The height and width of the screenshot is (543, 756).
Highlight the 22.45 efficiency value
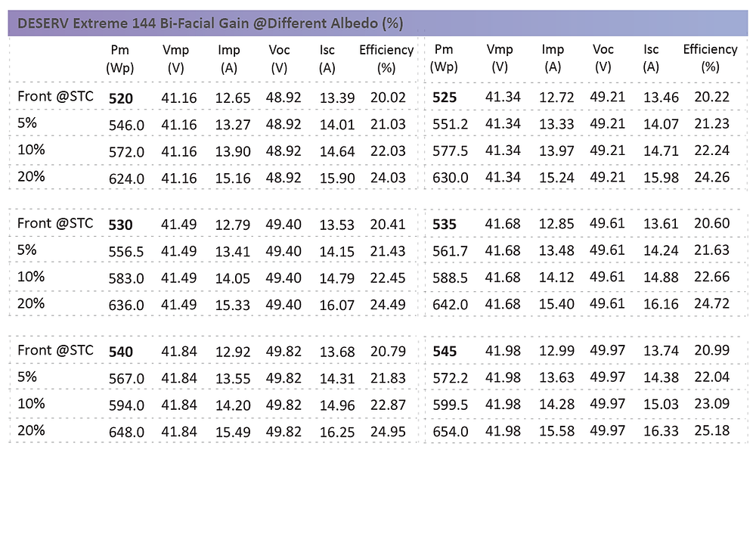(x=388, y=278)
